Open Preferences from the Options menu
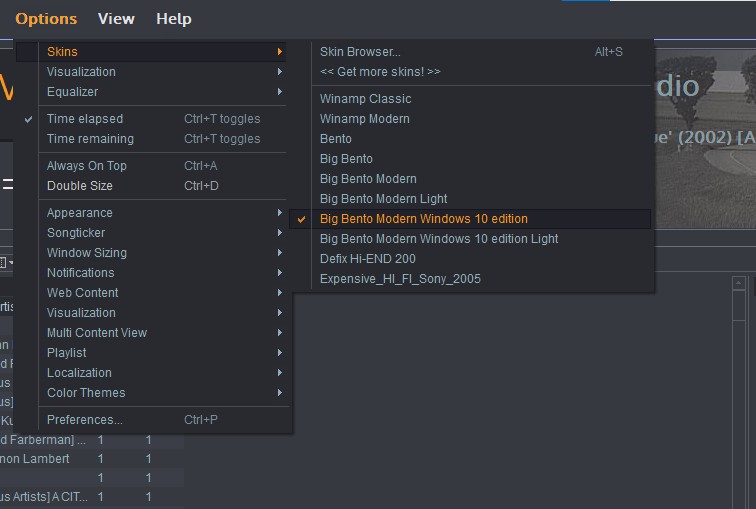756x509 pixels. (x=151, y=420)
